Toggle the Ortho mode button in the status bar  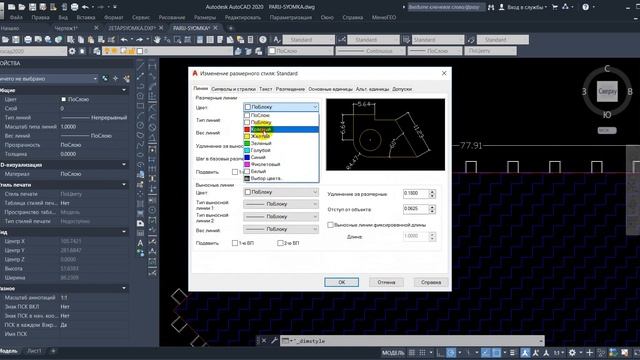(440, 353)
